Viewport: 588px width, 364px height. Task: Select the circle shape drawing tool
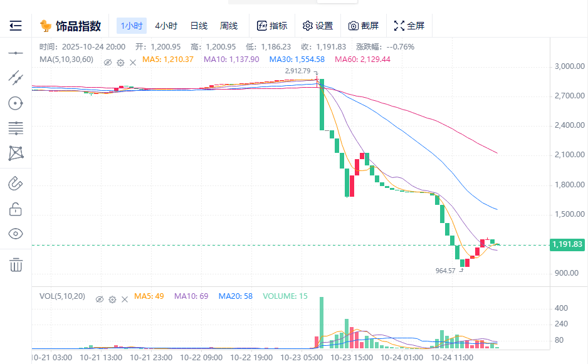pyautogui.click(x=16, y=103)
